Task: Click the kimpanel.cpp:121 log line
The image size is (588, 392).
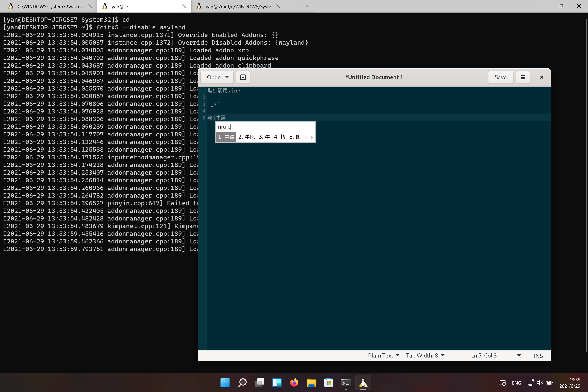Action: coord(100,226)
